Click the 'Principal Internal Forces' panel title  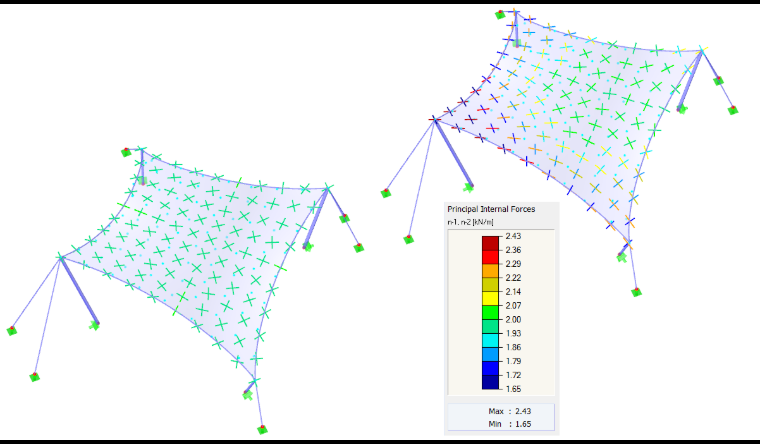pyautogui.click(x=491, y=209)
